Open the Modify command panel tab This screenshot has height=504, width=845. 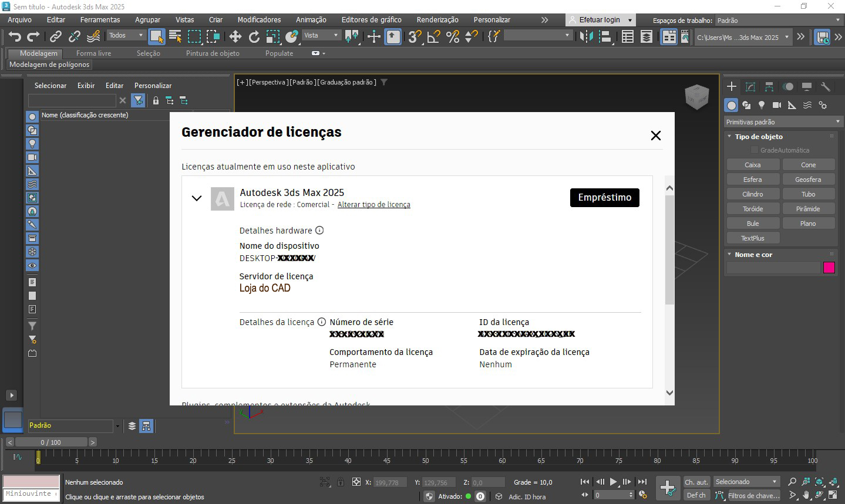(x=750, y=86)
